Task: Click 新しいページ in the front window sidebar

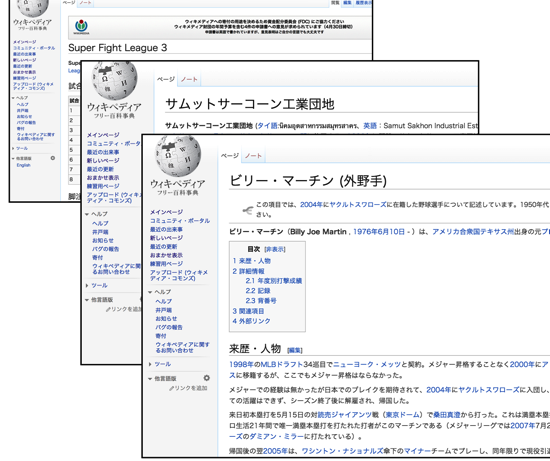Action: [x=166, y=238]
